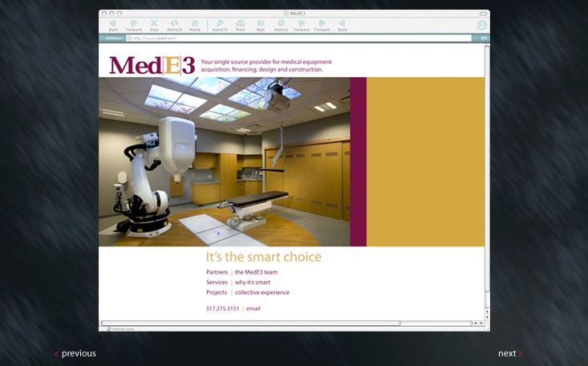Click the MedE3 logo in the page header
The image size is (588, 366).
pos(152,64)
